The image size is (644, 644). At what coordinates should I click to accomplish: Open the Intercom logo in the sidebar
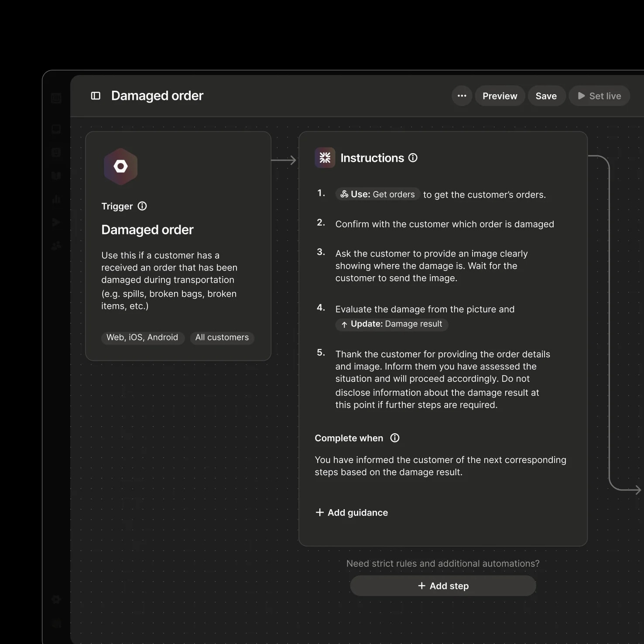[x=56, y=98]
